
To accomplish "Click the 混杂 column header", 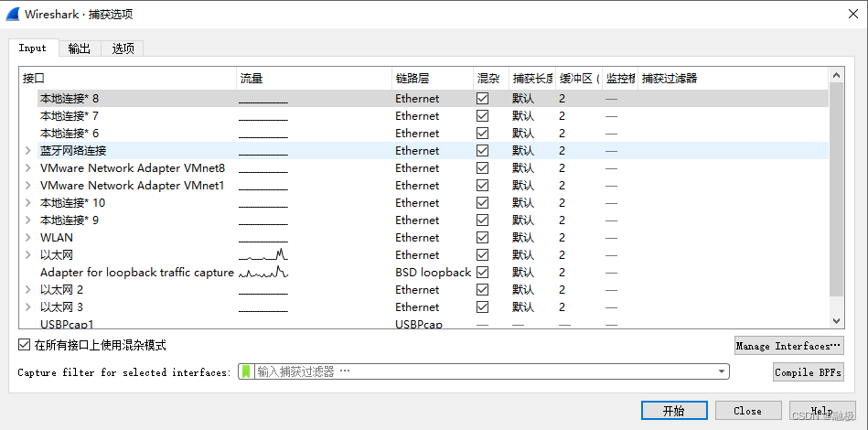I will [491, 79].
